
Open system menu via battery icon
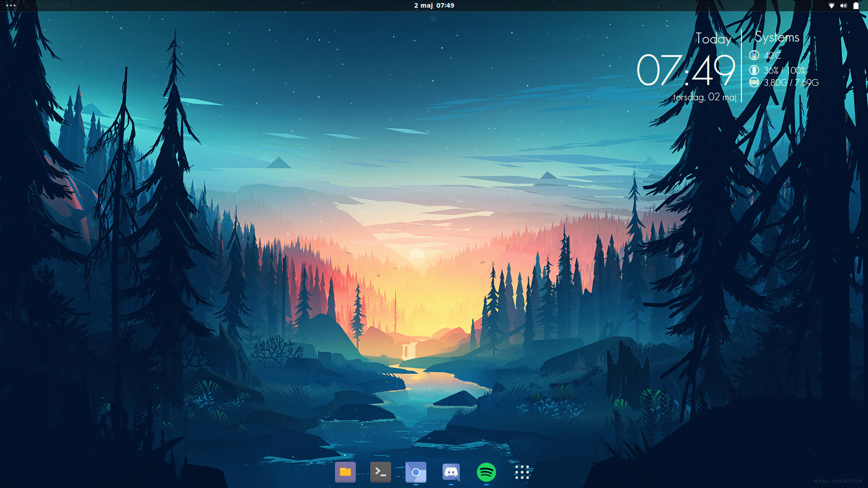pos(856,5)
